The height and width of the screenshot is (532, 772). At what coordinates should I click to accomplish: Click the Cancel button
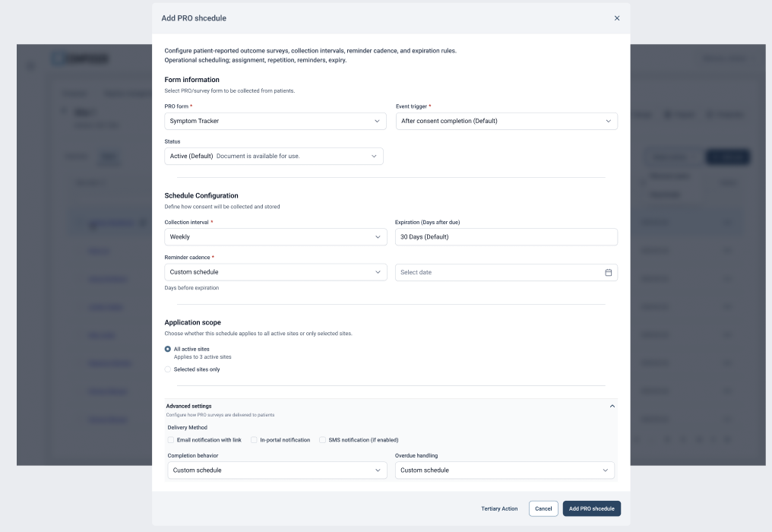pos(543,509)
